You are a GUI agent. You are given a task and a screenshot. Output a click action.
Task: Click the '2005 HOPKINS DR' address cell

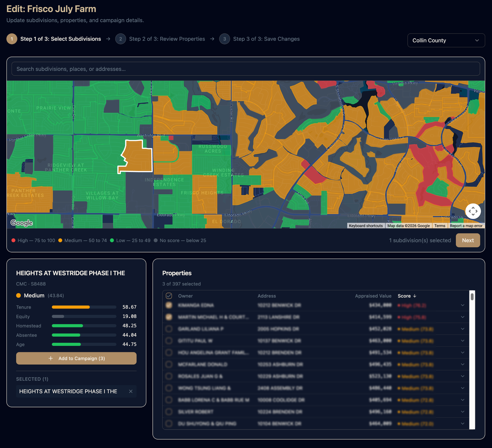278,329
